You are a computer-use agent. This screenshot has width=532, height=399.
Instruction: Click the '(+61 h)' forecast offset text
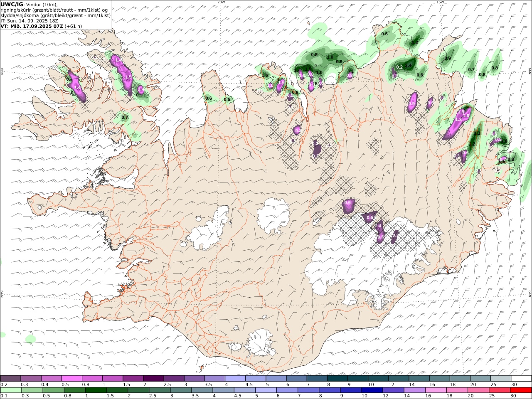(74, 26)
